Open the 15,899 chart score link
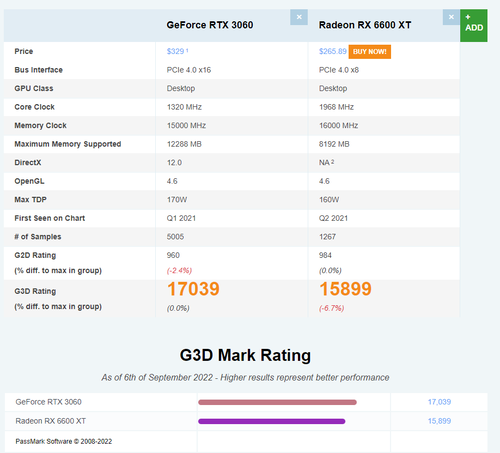This screenshot has height=453, width=500. coord(439,421)
